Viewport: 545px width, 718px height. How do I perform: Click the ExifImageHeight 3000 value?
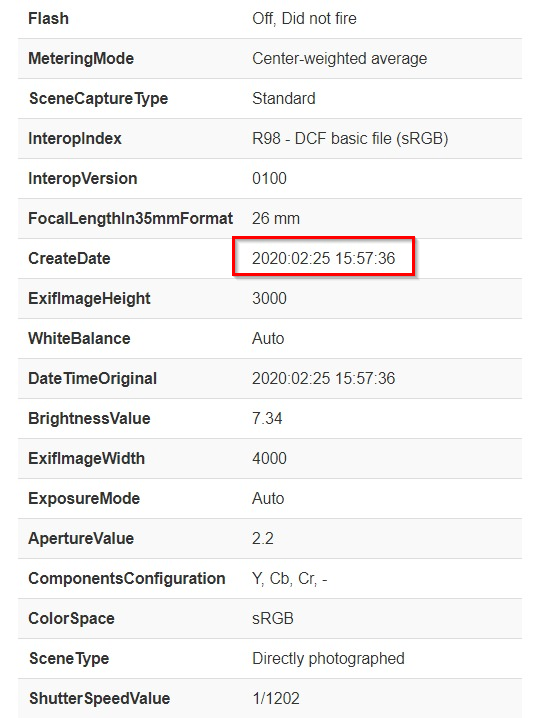269,299
